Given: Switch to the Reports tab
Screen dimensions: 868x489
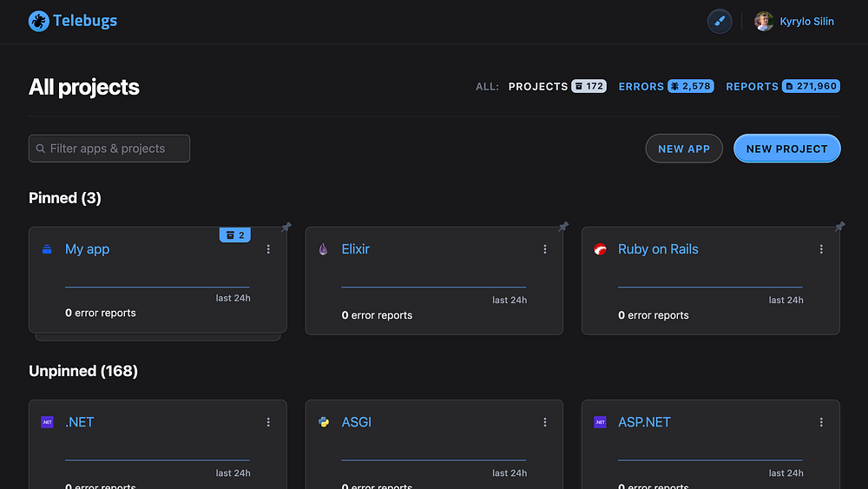Looking at the screenshot, I should tap(752, 86).
